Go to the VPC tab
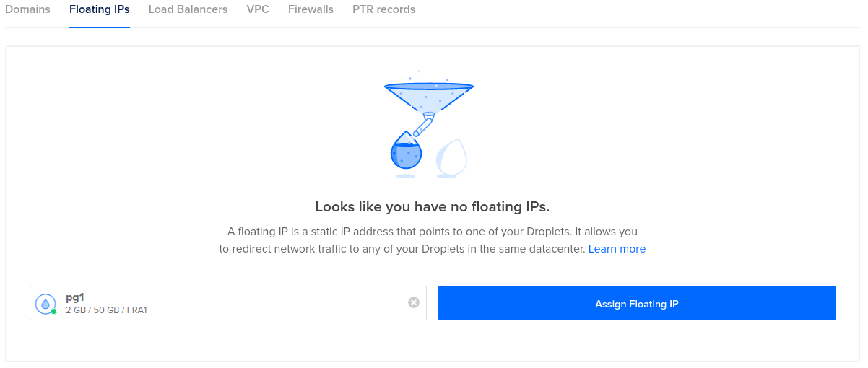Screen dimensions: 868x368 pyautogui.click(x=258, y=10)
